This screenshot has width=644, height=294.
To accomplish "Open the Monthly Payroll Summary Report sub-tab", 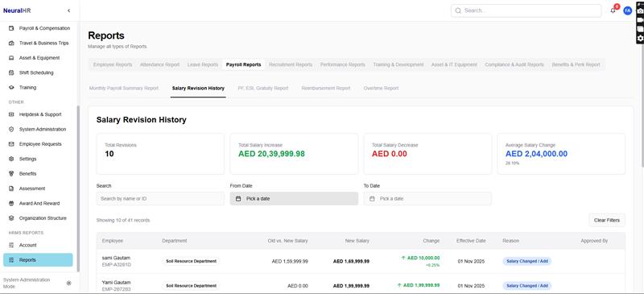I will (124, 89).
